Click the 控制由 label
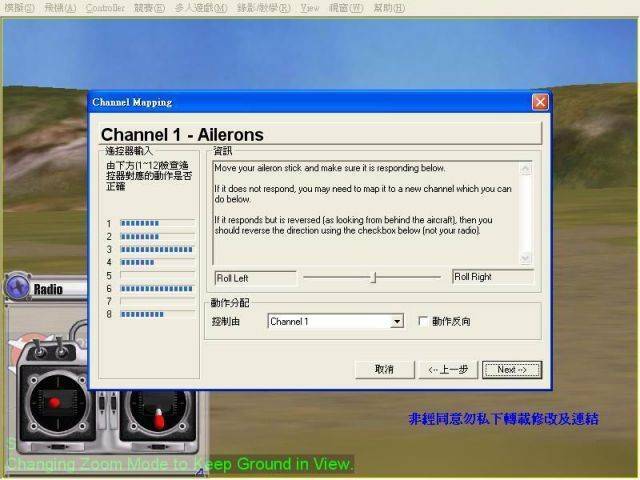The width and height of the screenshot is (640, 480). [x=226, y=322]
